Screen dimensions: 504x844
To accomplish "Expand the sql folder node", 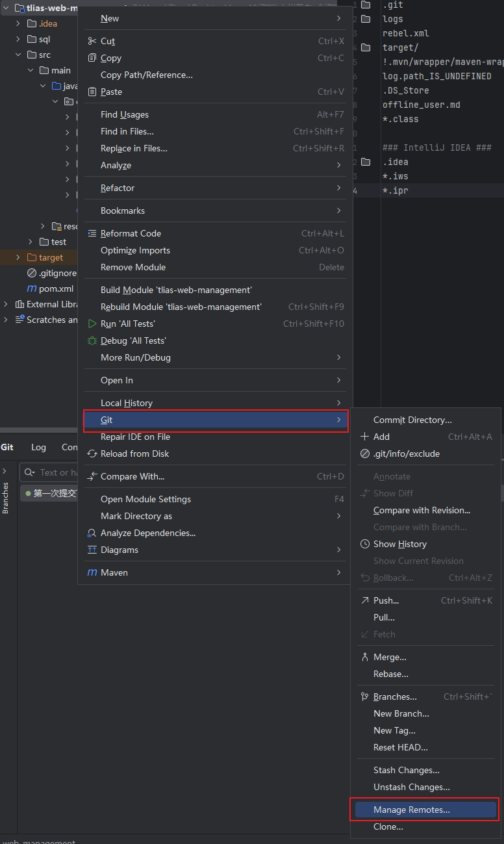I will (18, 39).
